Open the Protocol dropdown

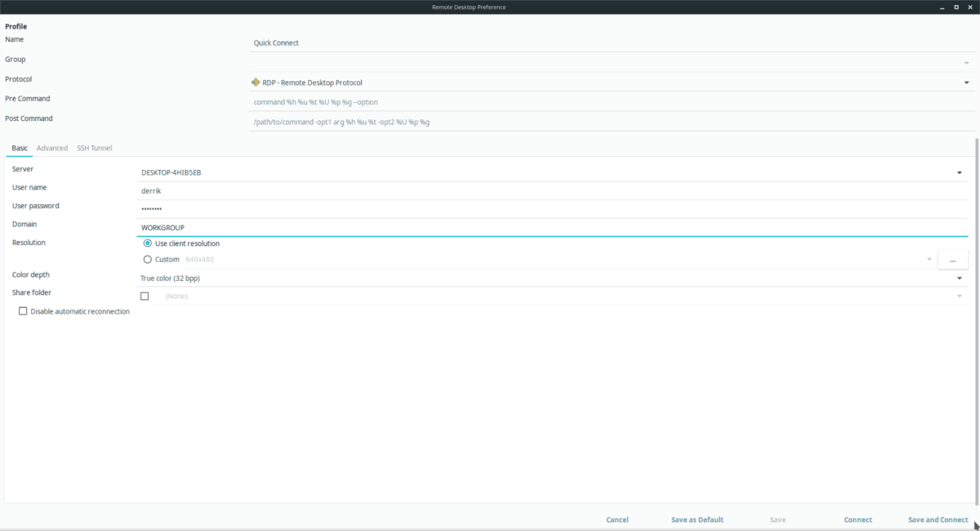point(965,82)
